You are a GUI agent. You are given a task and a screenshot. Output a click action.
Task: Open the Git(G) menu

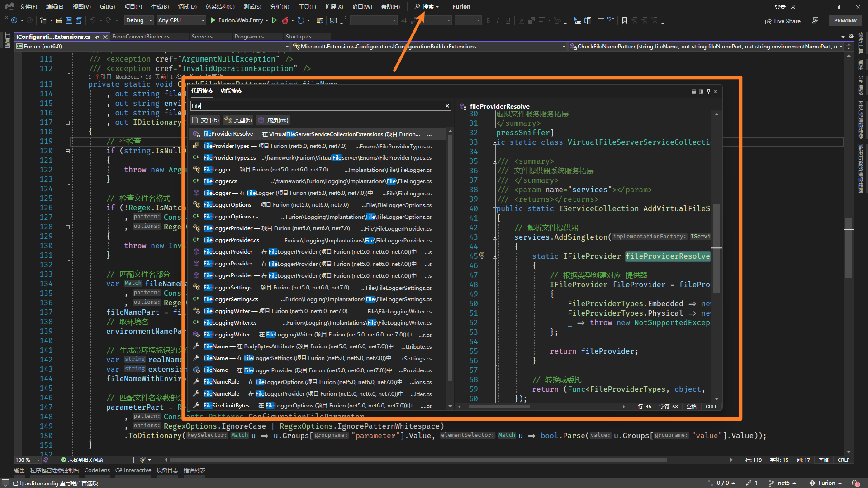(x=107, y=7)
